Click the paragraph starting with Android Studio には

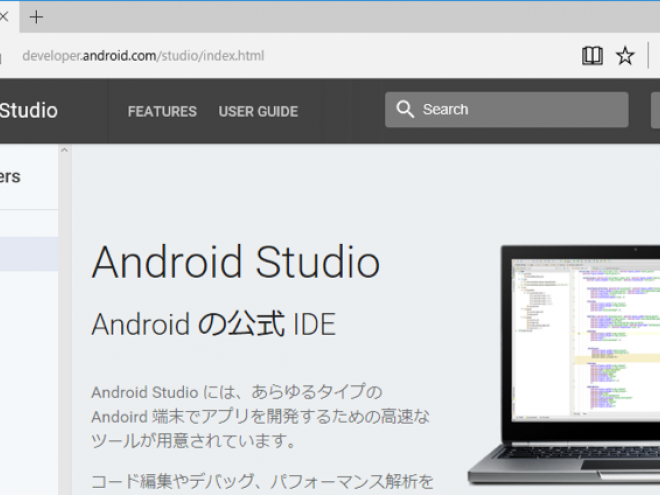click(261, 417)
